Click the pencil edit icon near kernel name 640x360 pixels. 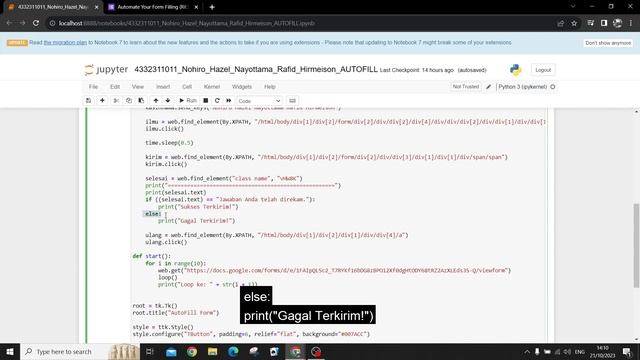[x=489, y=87]
